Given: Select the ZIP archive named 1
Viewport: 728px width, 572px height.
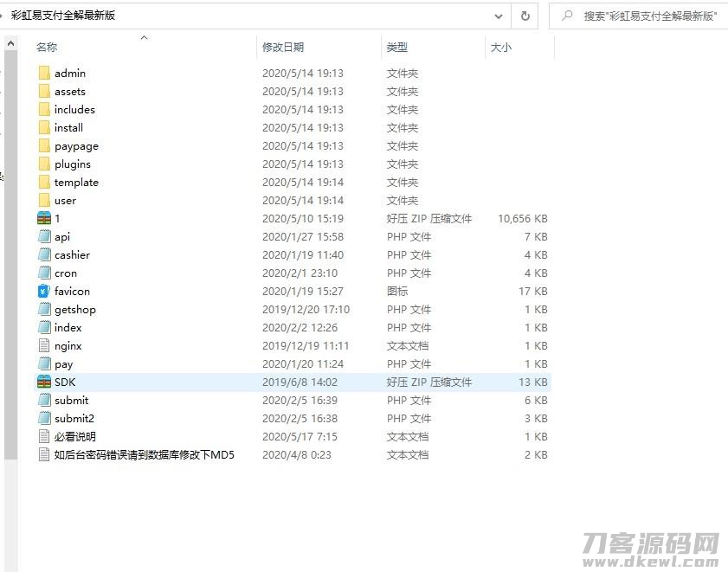Looking at the screenshot, I should pyautogui.click(x=55, y=219).
